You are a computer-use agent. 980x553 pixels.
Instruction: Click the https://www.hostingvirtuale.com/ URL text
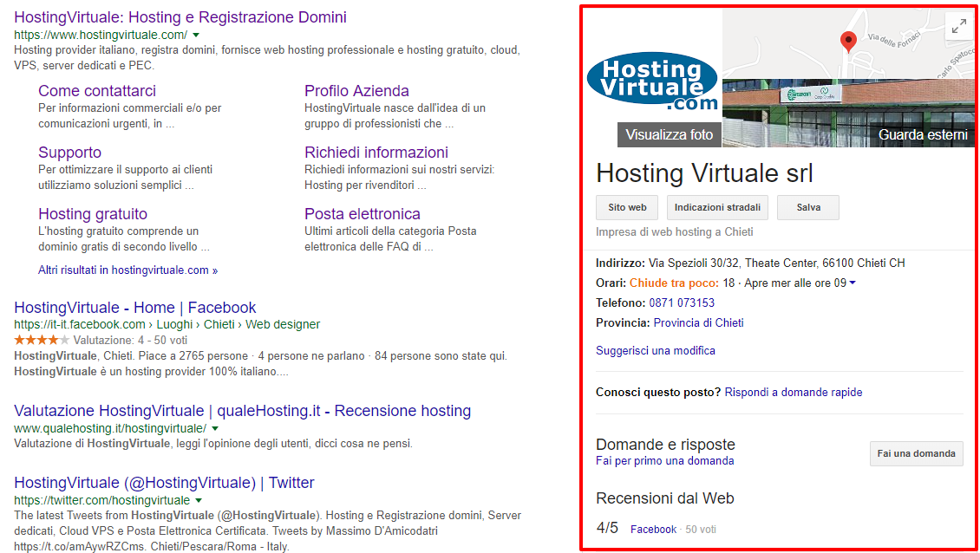click(x=101, y=35)
